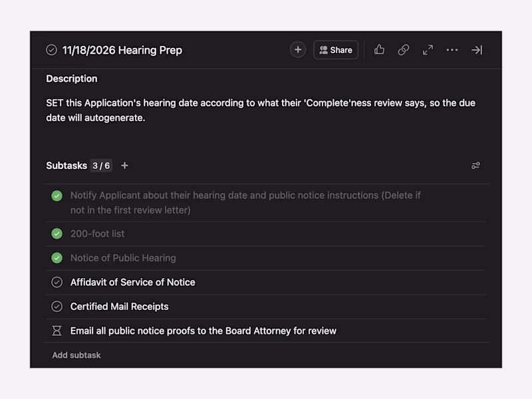
Task: Uncheck the Notify Applicant subtask
Action: tap(57, 196)
